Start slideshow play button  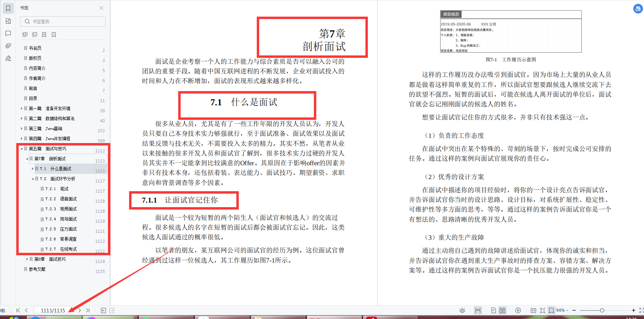518,310
